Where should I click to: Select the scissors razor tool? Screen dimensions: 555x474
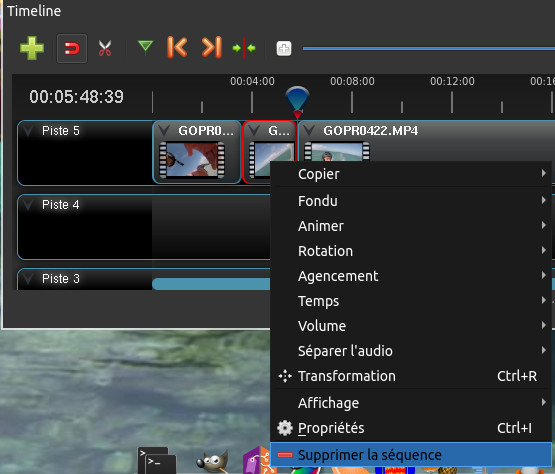click(x=105, y=48)
